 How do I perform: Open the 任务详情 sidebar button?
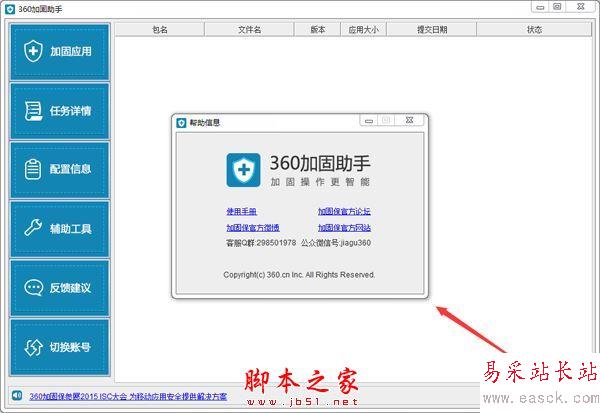click(60, 111)
